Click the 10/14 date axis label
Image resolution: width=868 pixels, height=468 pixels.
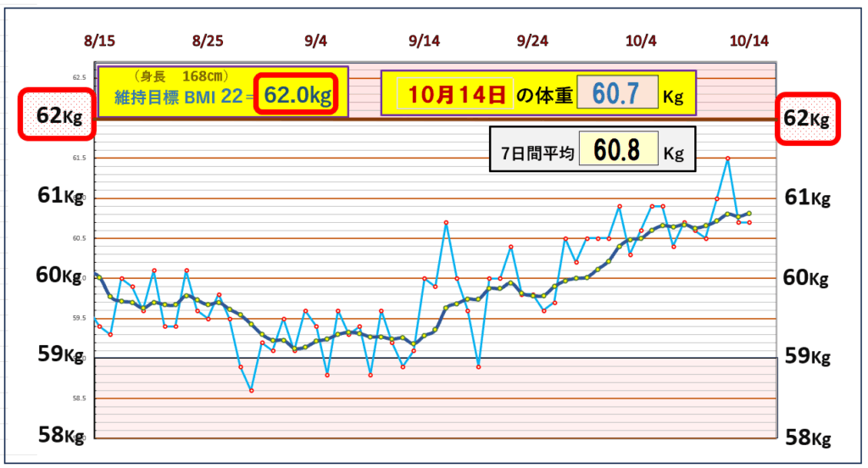(749, 41)
